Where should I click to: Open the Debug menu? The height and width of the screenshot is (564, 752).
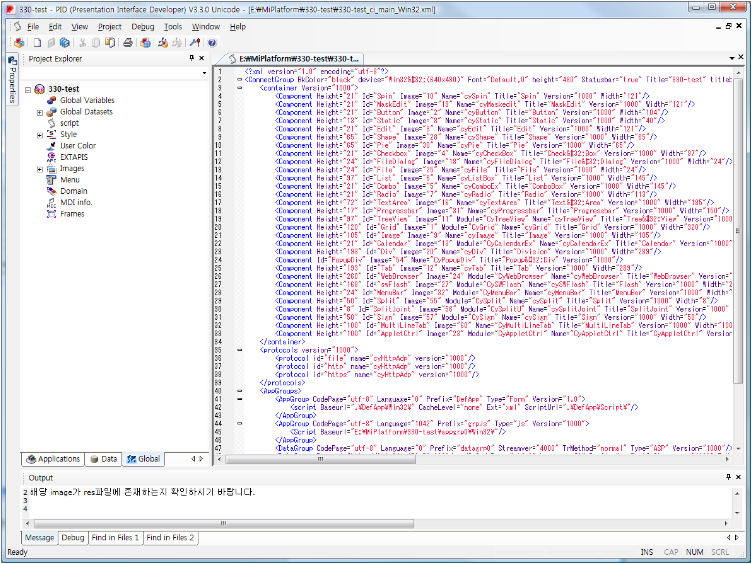click(x=143, y=26)
